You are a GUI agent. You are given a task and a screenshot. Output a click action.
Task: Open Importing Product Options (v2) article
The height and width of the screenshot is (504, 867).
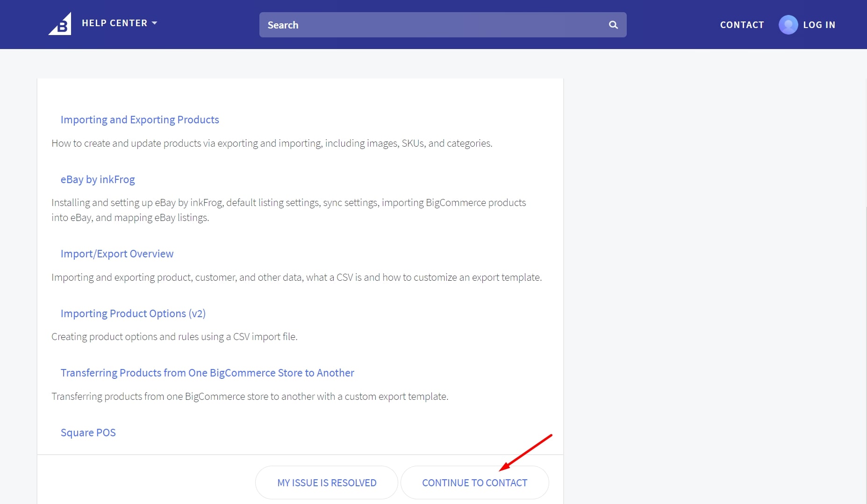point(133,313)
